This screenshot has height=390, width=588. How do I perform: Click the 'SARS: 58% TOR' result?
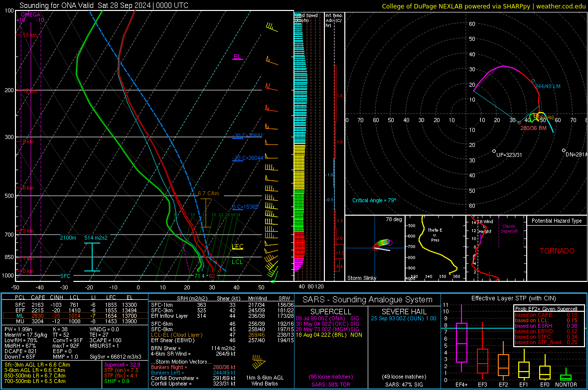tap(331, 385)
